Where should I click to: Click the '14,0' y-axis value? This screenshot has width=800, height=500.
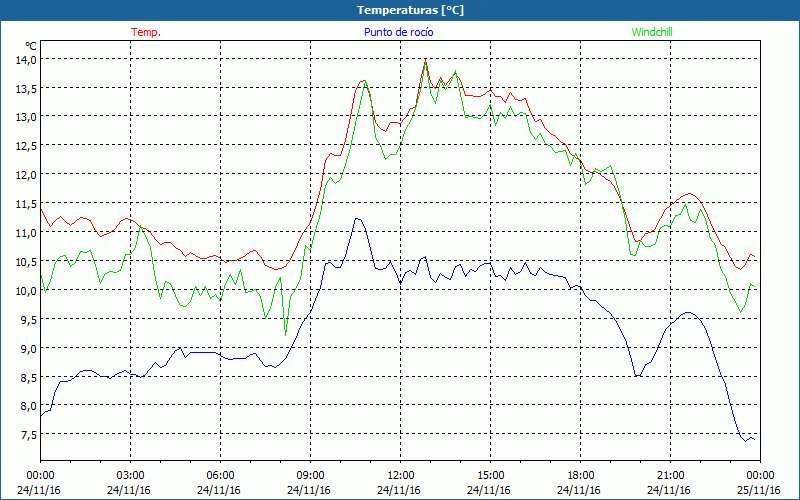click(27, 59)
